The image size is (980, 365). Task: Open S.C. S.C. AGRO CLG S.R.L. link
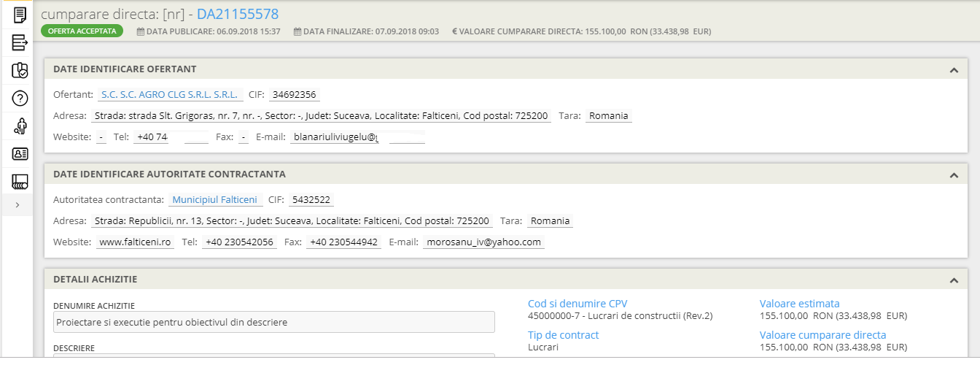tap(169, 95)
